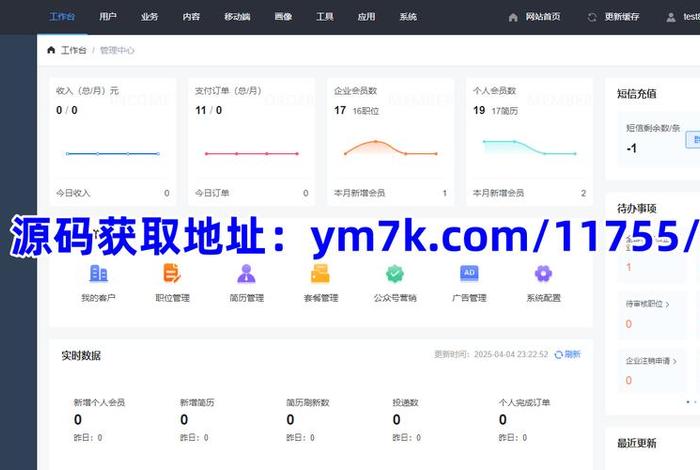The width and height of the screenshot is (700, 470).
Task: Expand 待审核职位 chevron
Action: click(667, 304)
